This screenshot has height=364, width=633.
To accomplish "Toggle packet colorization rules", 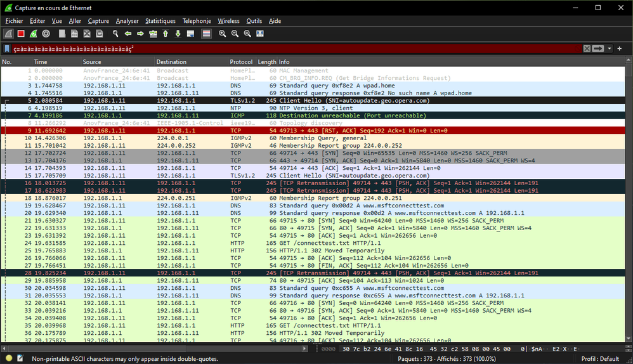I will [x=207, y=34].
